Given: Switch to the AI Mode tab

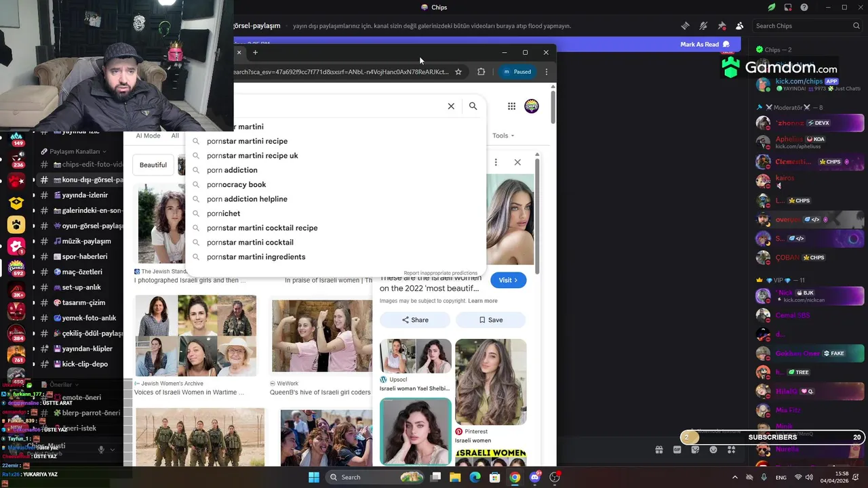Looking at the screenshot, I should point(148,136).
